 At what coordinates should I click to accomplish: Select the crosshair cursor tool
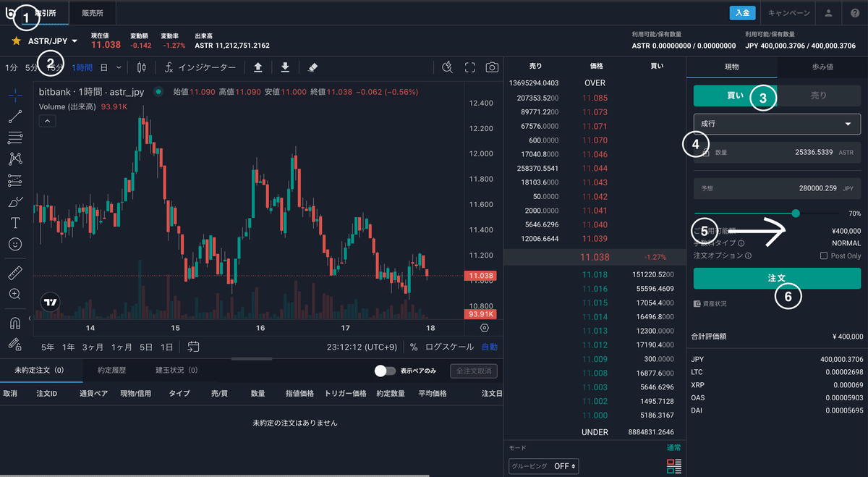click(x=14, y=95)
